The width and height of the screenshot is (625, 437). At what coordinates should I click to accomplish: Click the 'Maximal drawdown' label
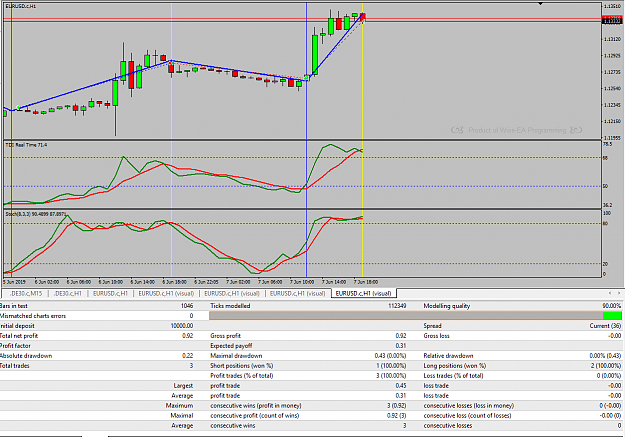(x=236, y=356)
